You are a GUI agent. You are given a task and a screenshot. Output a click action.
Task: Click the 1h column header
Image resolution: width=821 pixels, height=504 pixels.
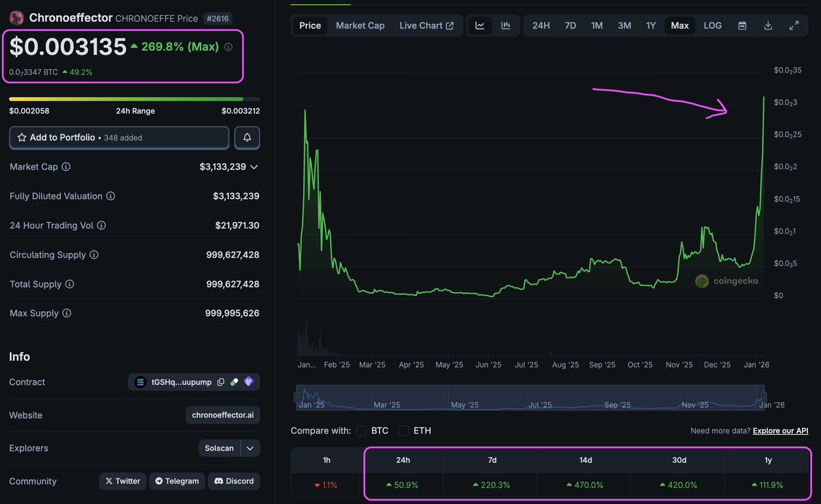(x=326, y=460)
